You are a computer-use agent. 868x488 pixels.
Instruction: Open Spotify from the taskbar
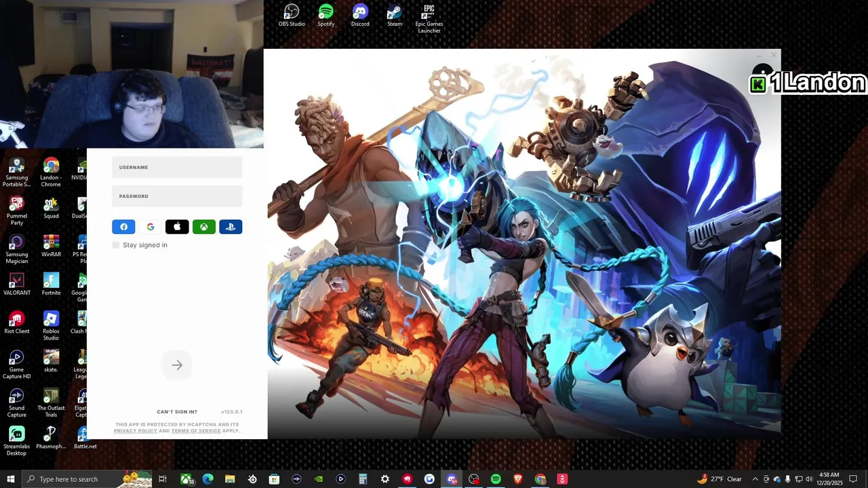click(x=496, y=479)
